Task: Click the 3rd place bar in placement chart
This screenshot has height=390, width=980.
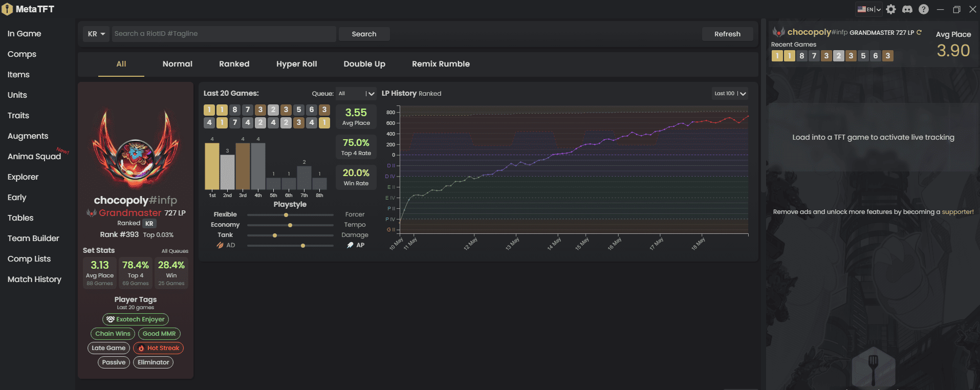Action: 243,166
